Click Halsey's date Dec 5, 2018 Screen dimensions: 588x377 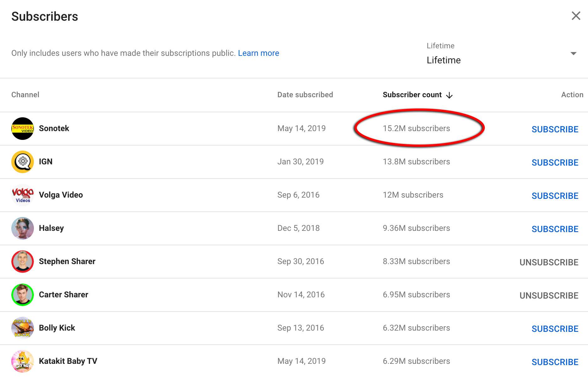point(298,228)
